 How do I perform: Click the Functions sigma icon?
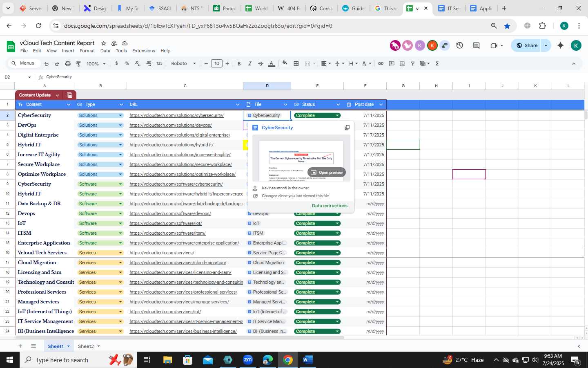[437, 63]
